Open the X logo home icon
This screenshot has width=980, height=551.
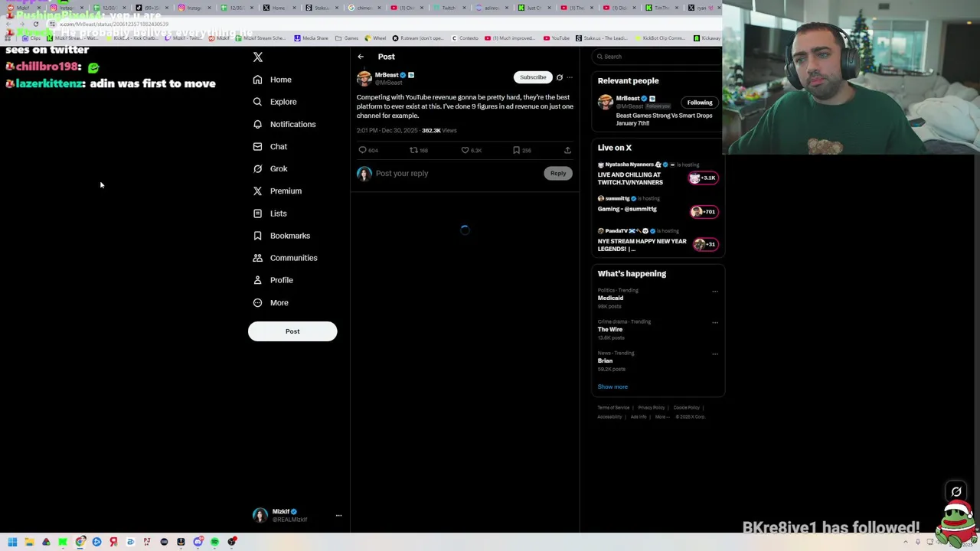point(258,57)
